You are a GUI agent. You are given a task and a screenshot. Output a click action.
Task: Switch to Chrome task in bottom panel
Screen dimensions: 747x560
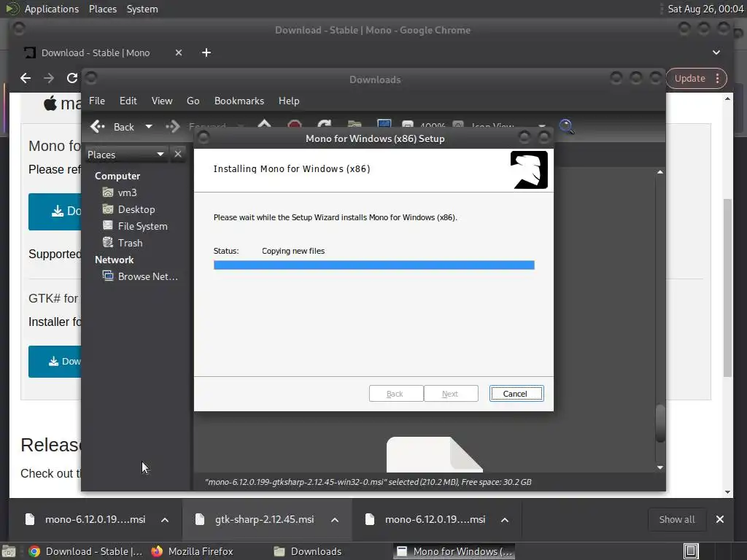pyautogui.click(x=85, y=551)
